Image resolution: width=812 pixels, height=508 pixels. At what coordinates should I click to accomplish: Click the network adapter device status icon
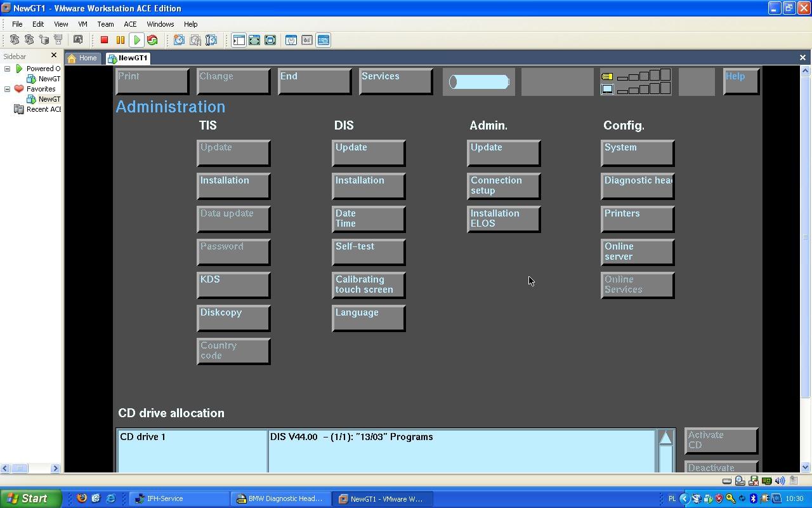(x=767, y=481)
